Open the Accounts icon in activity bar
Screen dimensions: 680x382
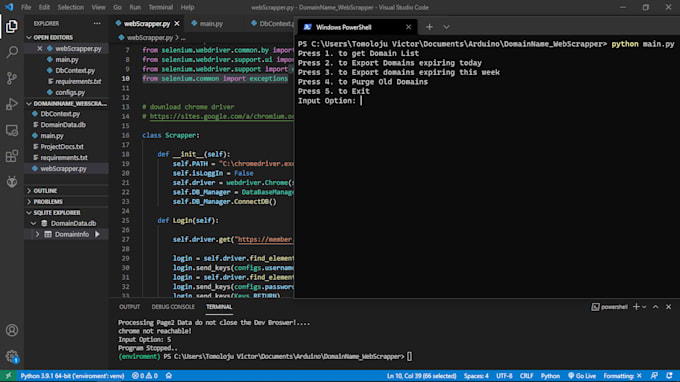pos(12,330)
